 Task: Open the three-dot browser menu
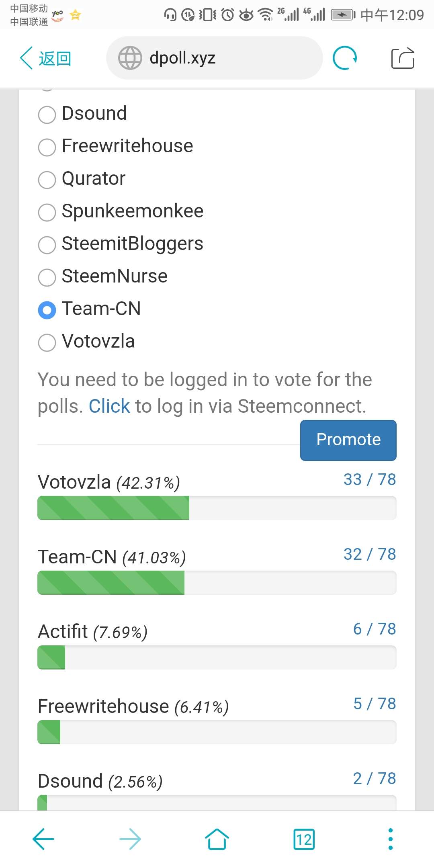(390, 839)
